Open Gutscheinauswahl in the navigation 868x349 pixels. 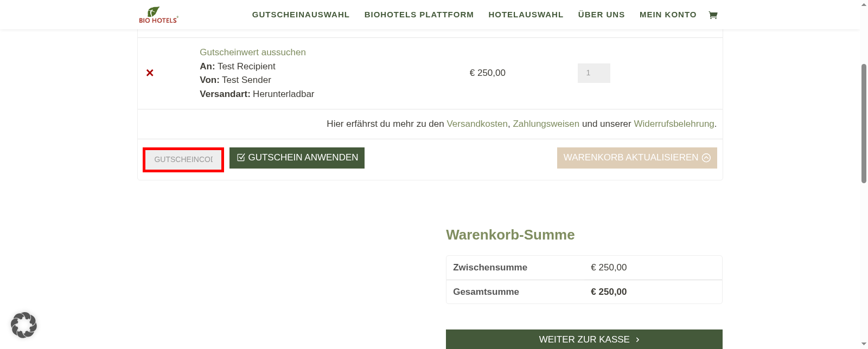pos(301,15)
